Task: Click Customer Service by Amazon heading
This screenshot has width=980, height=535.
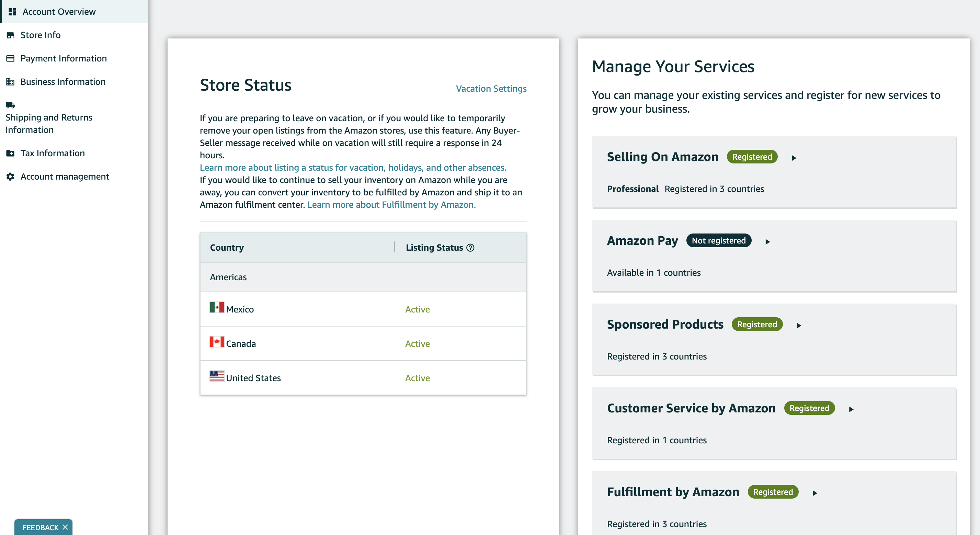Action: pyautogui.click(x=691, y=408)
